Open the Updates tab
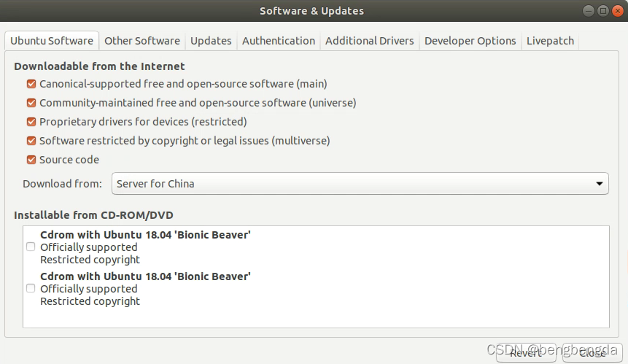Screen dimensions: 628x364 (211, 41)
